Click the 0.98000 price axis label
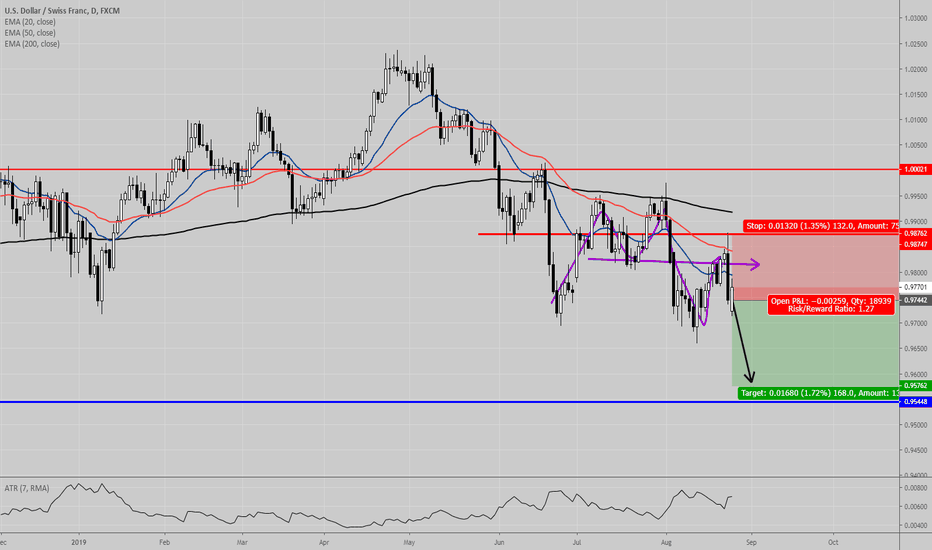This screenshot has width=932, height=550. point(915,272)
